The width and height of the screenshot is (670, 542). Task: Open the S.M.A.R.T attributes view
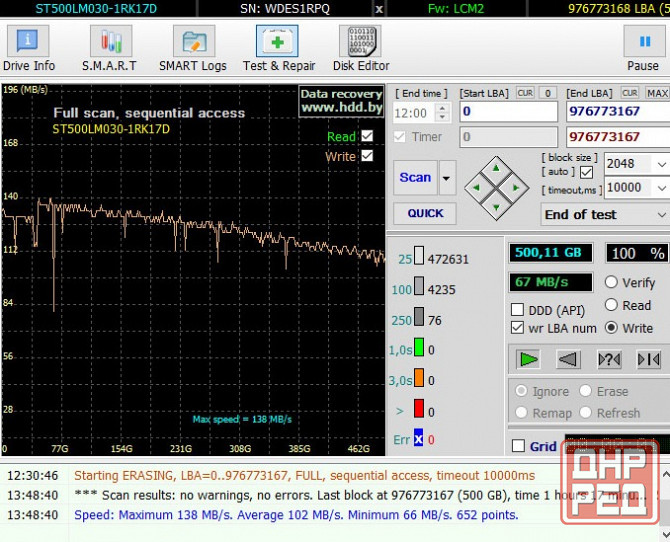(109, 48)
